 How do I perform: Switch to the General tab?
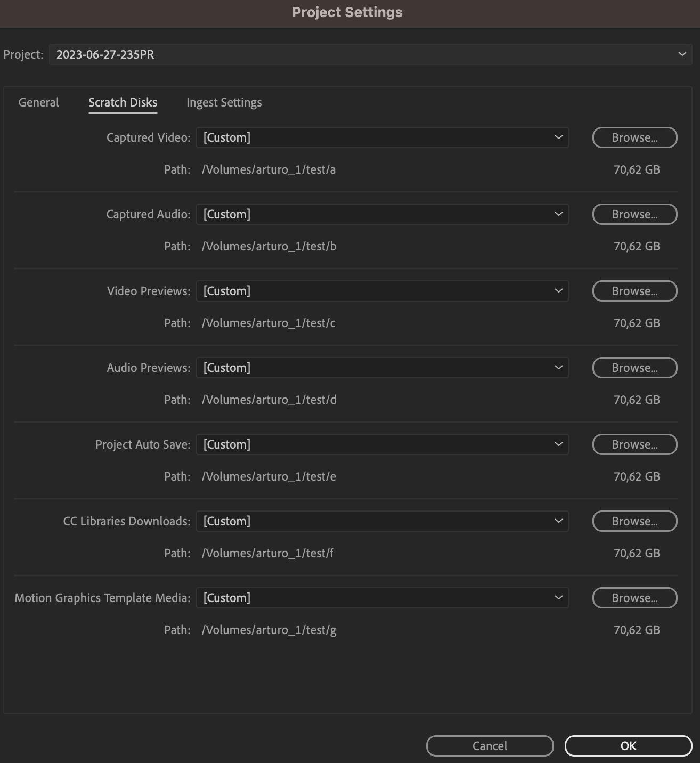pos(39,102)
